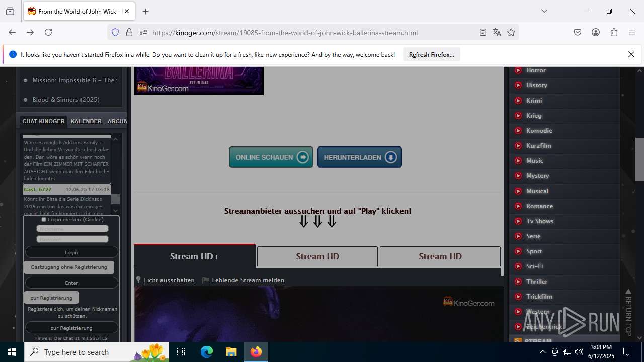Show site security padlock info
The height and width of the screenshot is (362, 644).
point(129,32)
